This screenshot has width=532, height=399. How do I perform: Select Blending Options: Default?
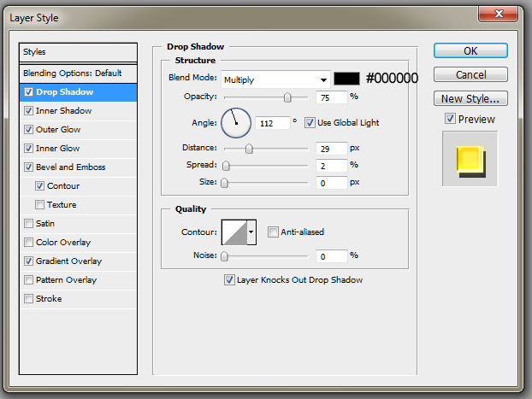79,73
